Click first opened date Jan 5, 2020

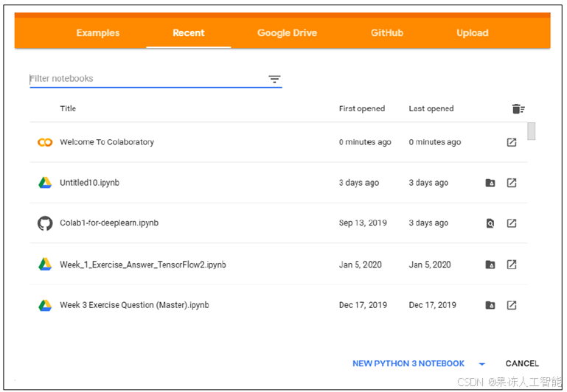coord(360,265)
